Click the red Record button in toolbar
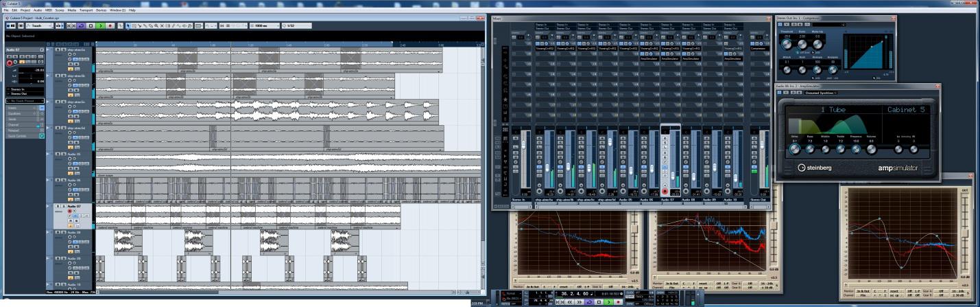This screenshot has height=307, width=980. (x=110, y=25)
